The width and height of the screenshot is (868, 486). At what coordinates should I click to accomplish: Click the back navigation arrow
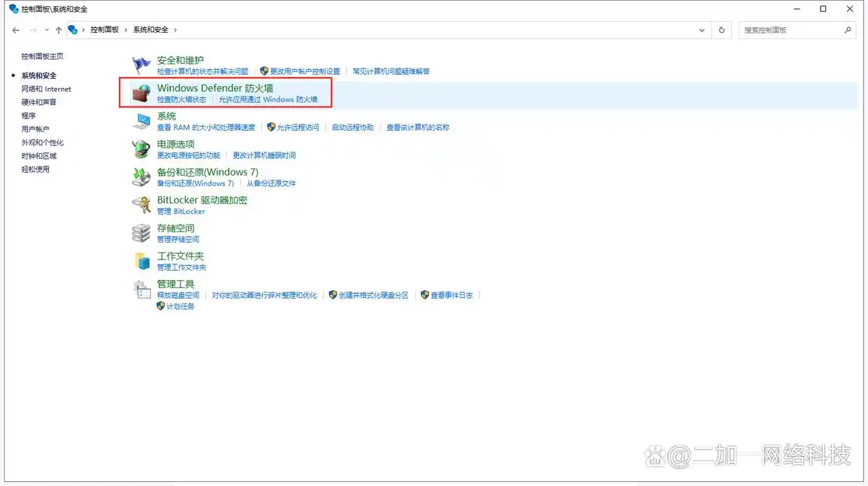(15, 30)
